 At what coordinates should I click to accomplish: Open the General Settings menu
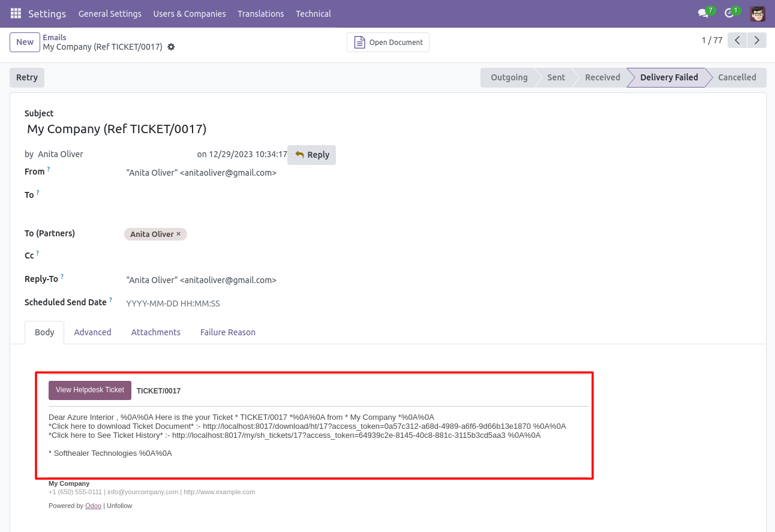(x=110, y=13)
